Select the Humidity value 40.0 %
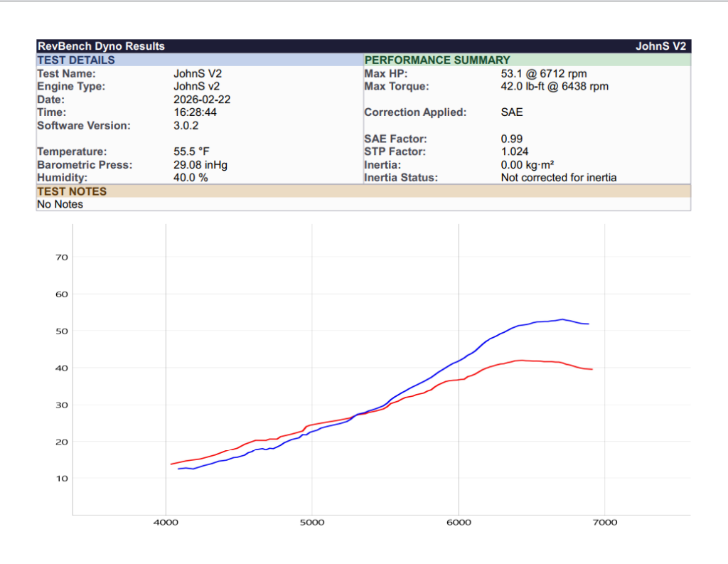Screen dimensions: 728x564 pyautogui.click(x=191, y=177)
